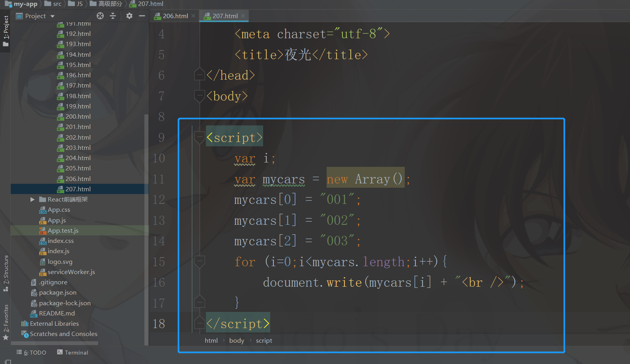The width and height of the screenshot is (630, 364).
Task: Select the 207.html editor tab
Action: click(x=225, y=16)
